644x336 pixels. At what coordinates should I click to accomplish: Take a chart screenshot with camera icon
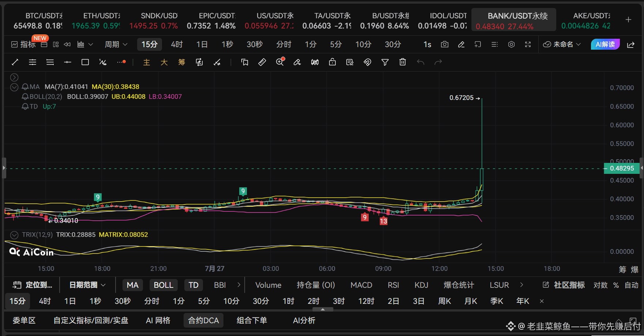[x=445, y=45]
